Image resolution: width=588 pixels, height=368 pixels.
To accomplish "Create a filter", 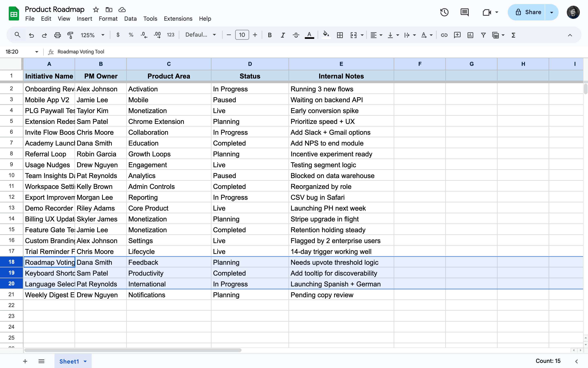I will pos(483,35).
